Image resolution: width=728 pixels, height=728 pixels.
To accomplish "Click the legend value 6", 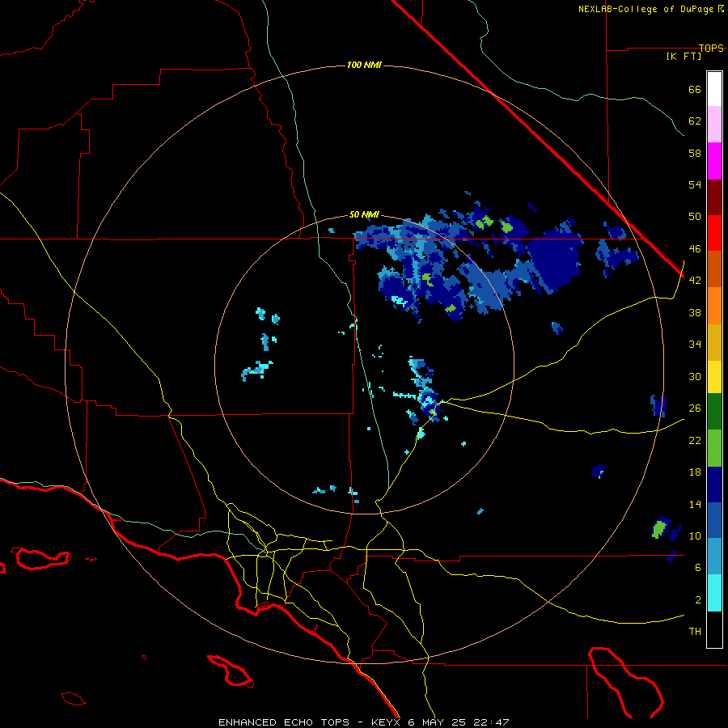I will pos(698,567).
